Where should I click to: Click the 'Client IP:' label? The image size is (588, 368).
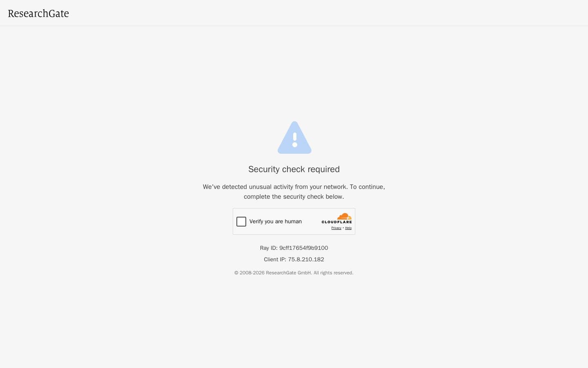pyautogui.click(x=275, y=260)
